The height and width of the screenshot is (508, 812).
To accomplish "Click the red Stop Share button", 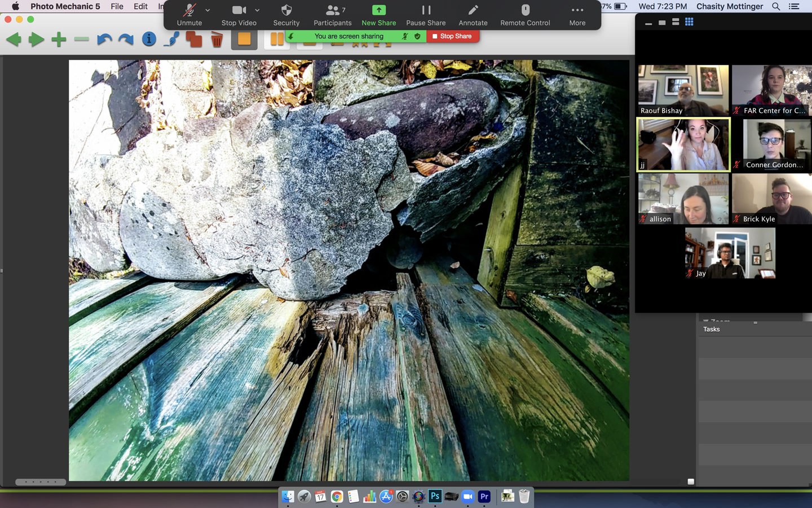I will coord(452,36).
